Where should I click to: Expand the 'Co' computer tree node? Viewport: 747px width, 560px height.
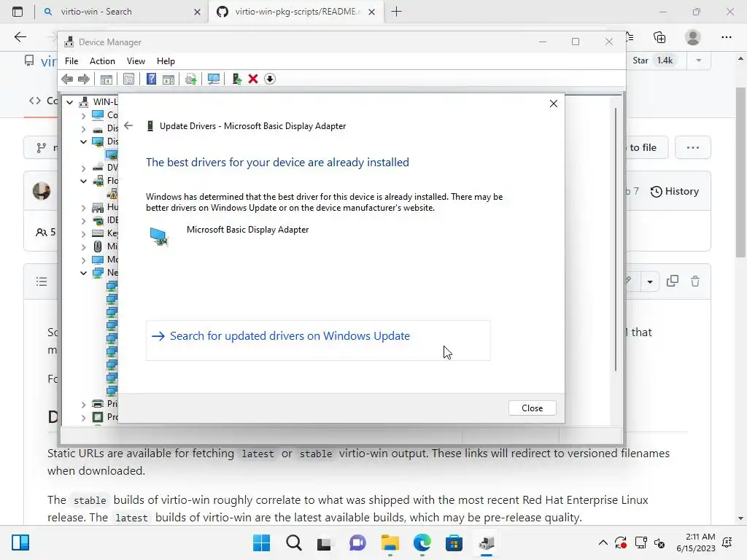point(83,115)
